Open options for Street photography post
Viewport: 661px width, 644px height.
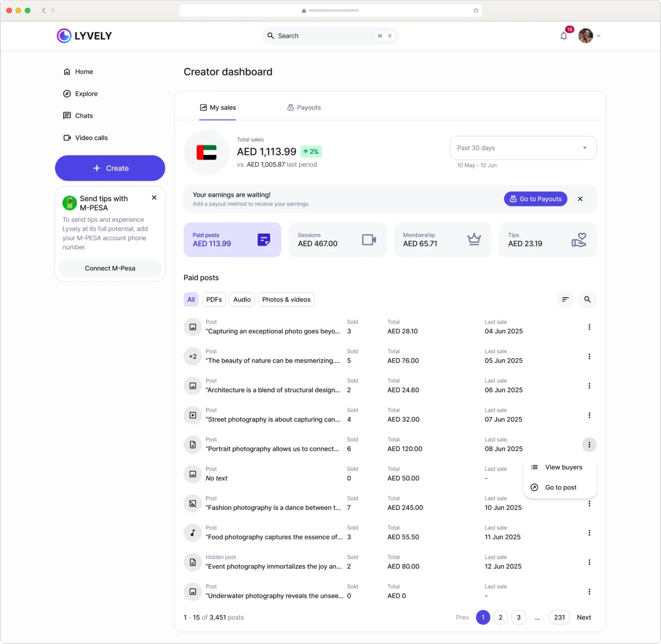click(589, 415)
